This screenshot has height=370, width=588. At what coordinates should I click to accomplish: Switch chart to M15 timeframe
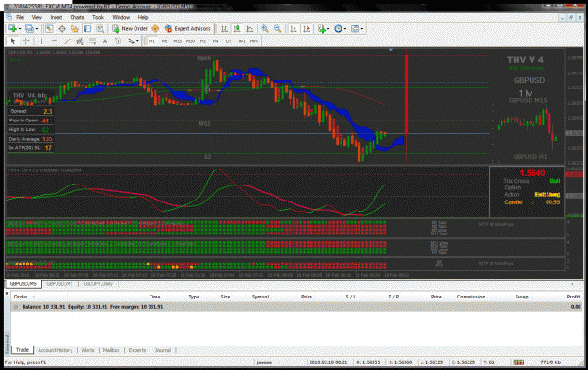point(178,41)
